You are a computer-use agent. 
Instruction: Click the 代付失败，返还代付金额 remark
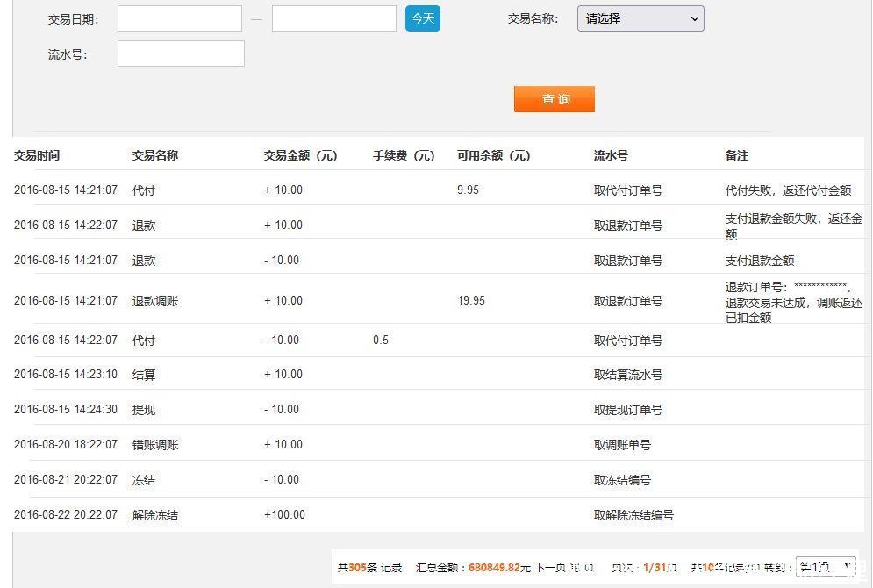coord(789,190)
